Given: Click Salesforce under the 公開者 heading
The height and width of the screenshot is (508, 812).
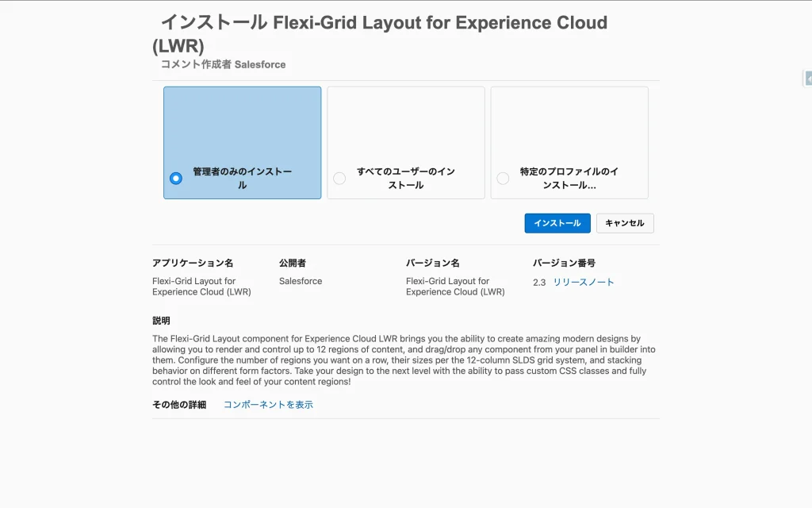Looking at the screenshot, I should click(301, 281).
